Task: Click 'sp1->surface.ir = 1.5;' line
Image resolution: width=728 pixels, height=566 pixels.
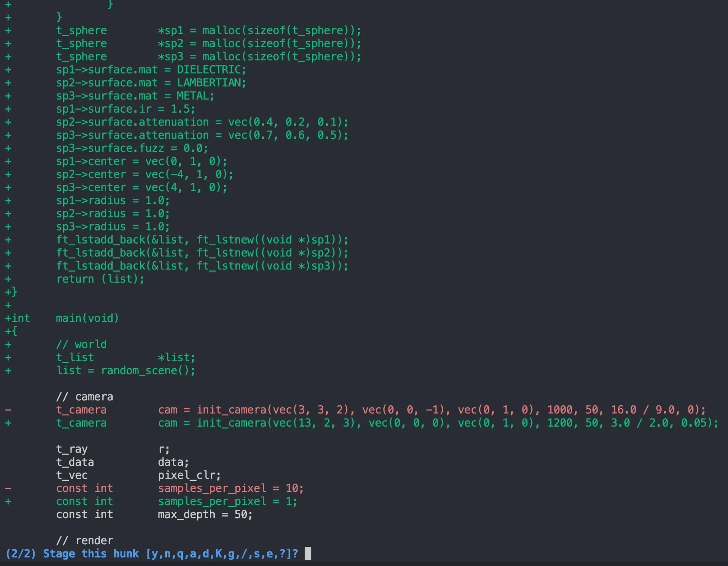Action: tap(126, 109)
